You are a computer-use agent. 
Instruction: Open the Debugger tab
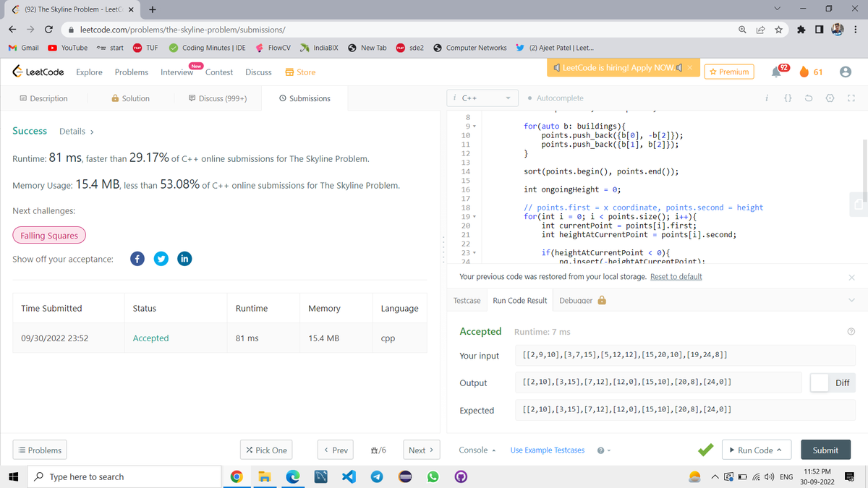pos(582,300)
